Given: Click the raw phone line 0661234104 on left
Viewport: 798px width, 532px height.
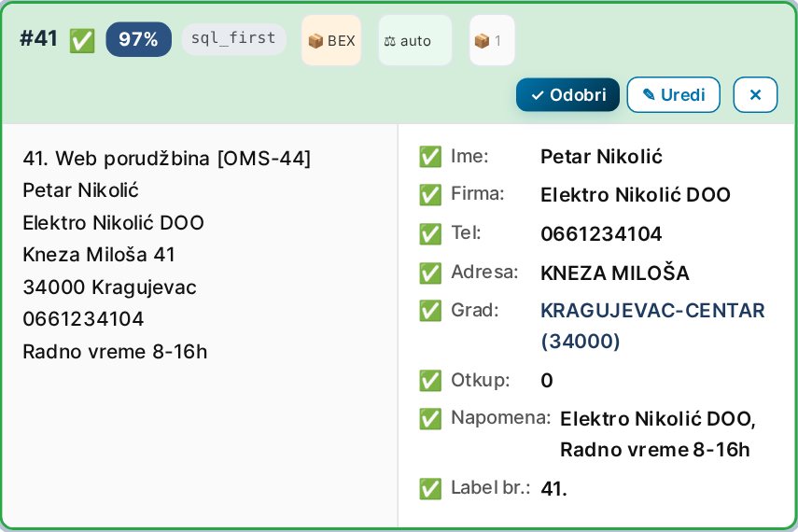Looking at the screenshot, I should pos(83,319).
